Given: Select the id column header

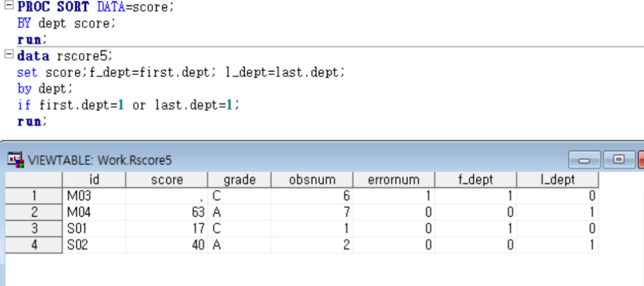Looking at the screenshot, I should [94, 179].
